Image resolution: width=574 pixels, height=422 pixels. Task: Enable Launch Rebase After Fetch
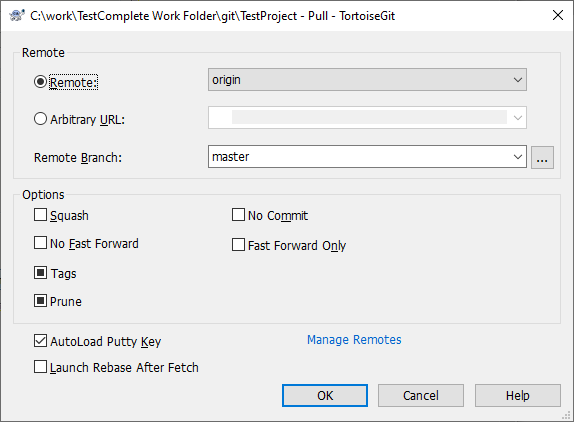click(40, 367)
